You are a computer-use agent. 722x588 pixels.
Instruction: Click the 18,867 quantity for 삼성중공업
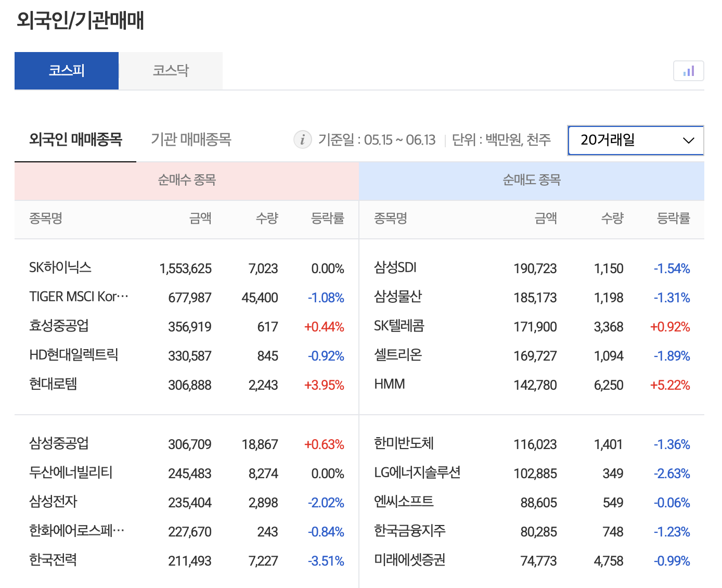(260, 444)
